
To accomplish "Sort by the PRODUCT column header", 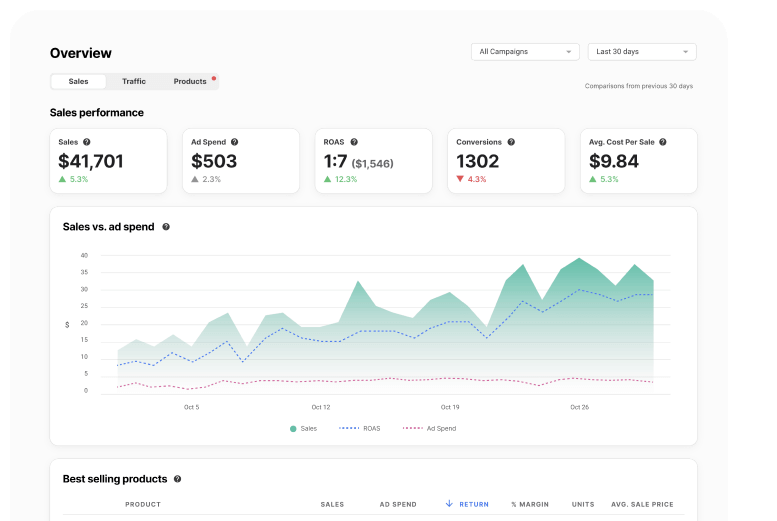I will click(x=143, y=504).
